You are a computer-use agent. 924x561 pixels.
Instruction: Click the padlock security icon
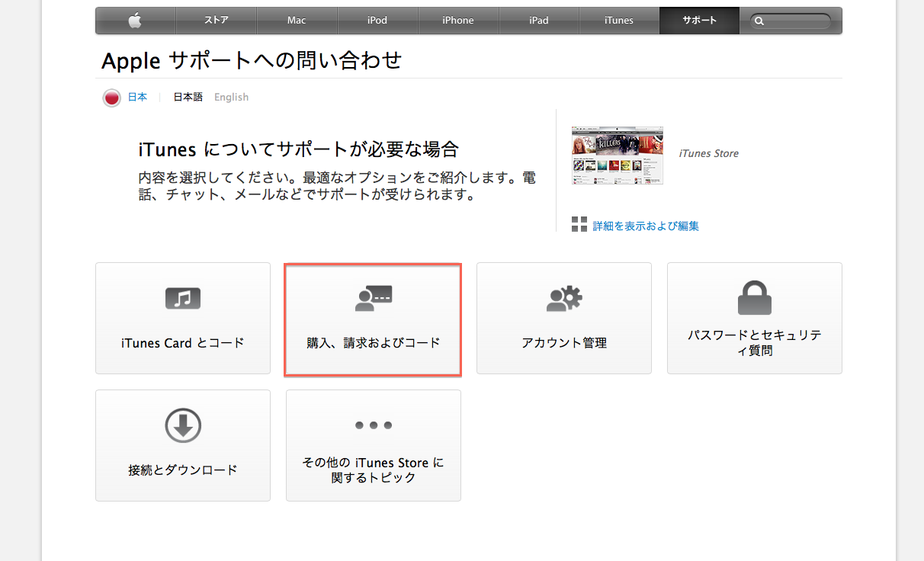click(755, 297)
